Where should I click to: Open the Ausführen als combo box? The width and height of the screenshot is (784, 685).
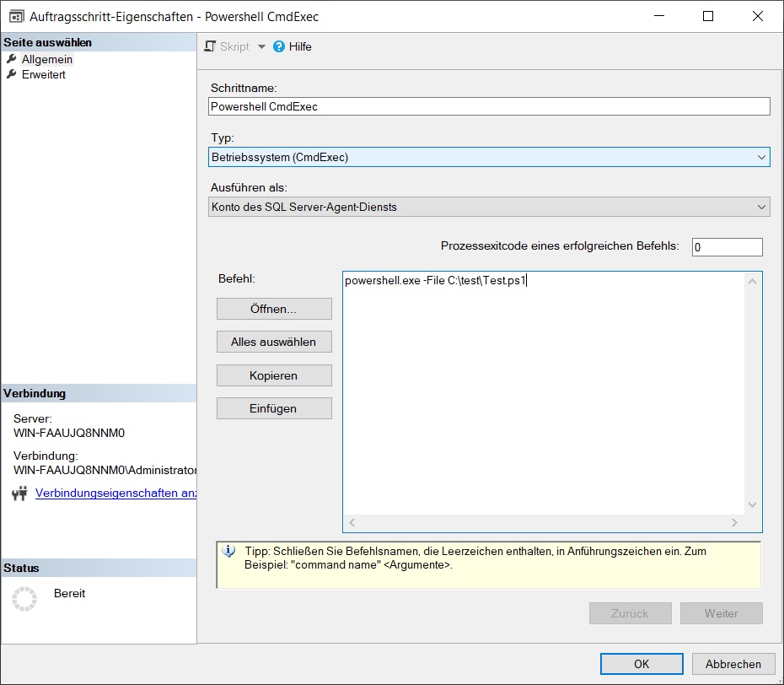(489, 208)
